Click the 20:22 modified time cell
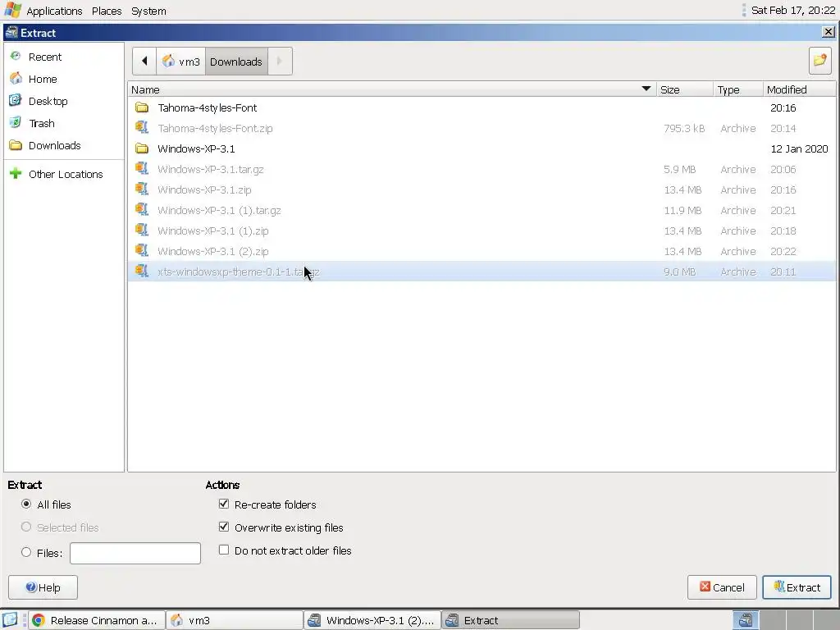 [783, 251]
